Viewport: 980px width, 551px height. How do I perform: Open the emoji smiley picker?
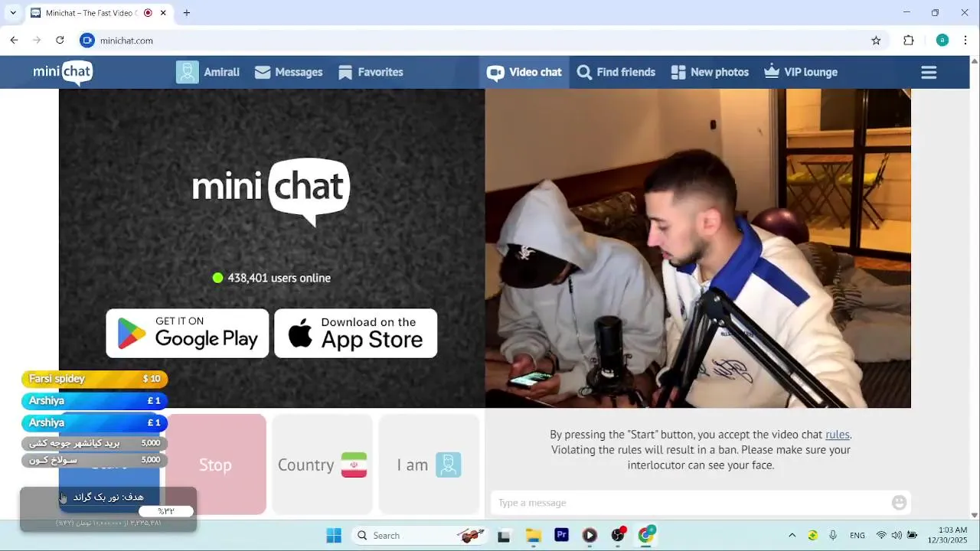point(899,503)
